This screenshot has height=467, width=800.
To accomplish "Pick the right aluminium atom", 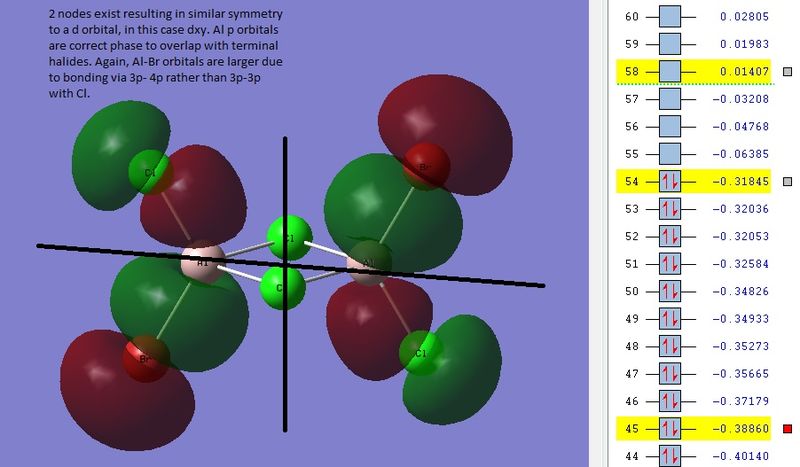I will click(369, 264).
